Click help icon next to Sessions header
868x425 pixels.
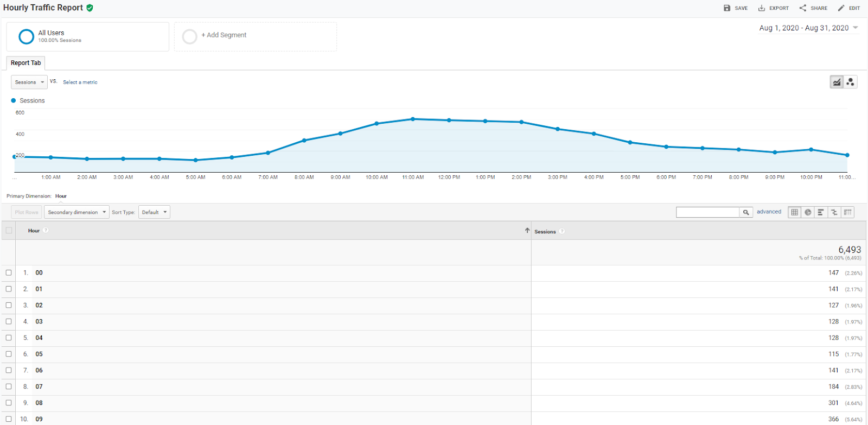coord(562,231)
